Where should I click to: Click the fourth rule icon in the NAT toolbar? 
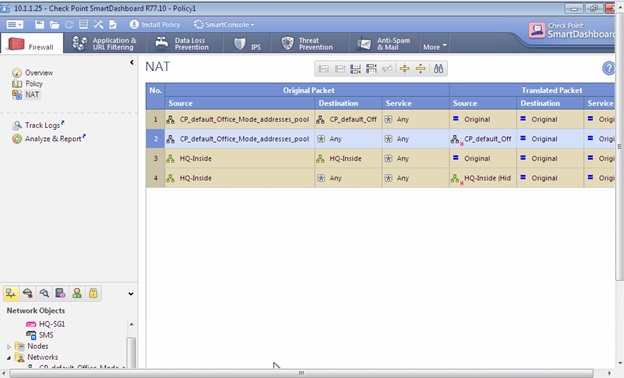coord(371,69)
